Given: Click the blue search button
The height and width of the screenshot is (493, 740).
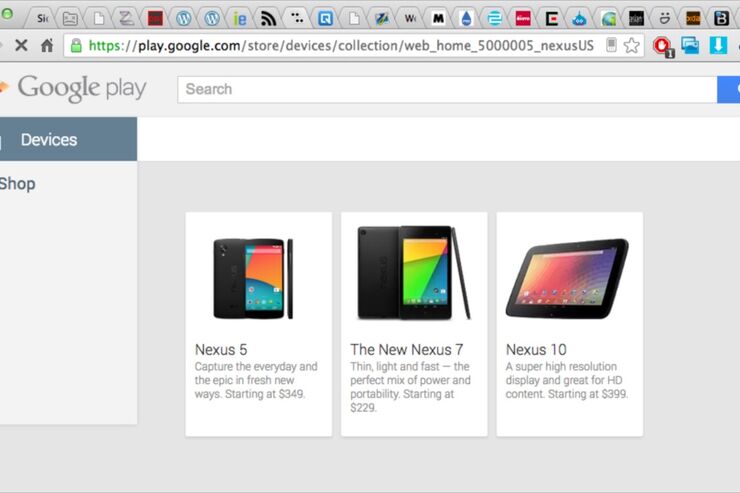Looking at the screenshot, I should point(729,89).
